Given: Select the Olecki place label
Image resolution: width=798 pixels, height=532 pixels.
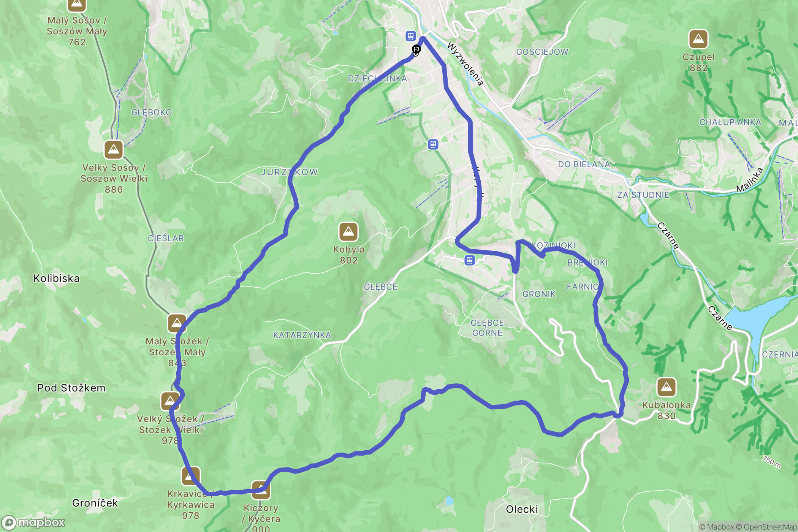Looking at the screenshot, I should [x=522, y=509].
